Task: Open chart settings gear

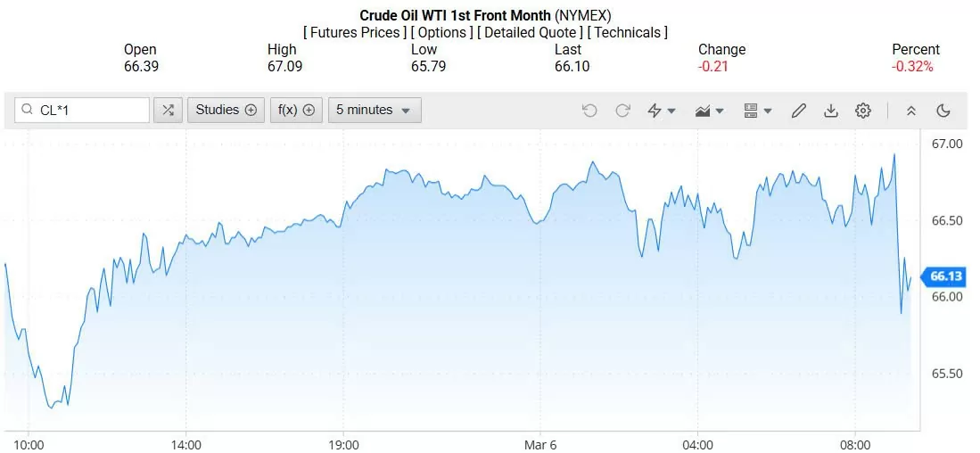Action: pos(863,111)
